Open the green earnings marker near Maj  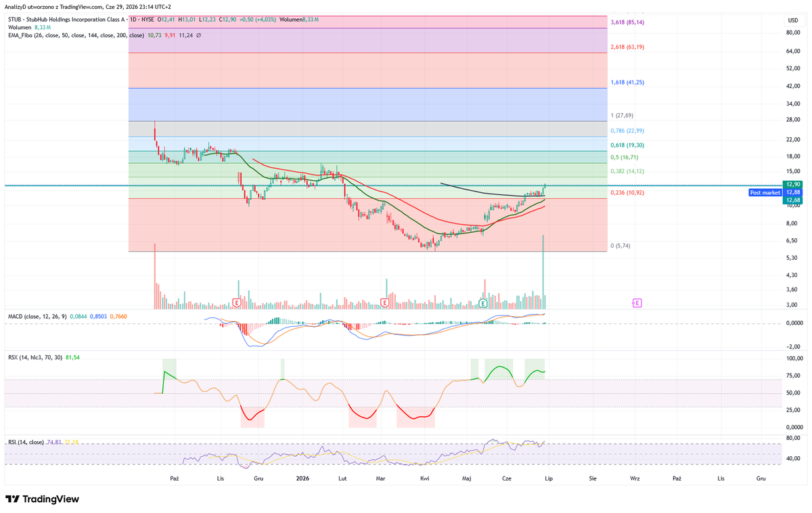click(x=483, y=302)
